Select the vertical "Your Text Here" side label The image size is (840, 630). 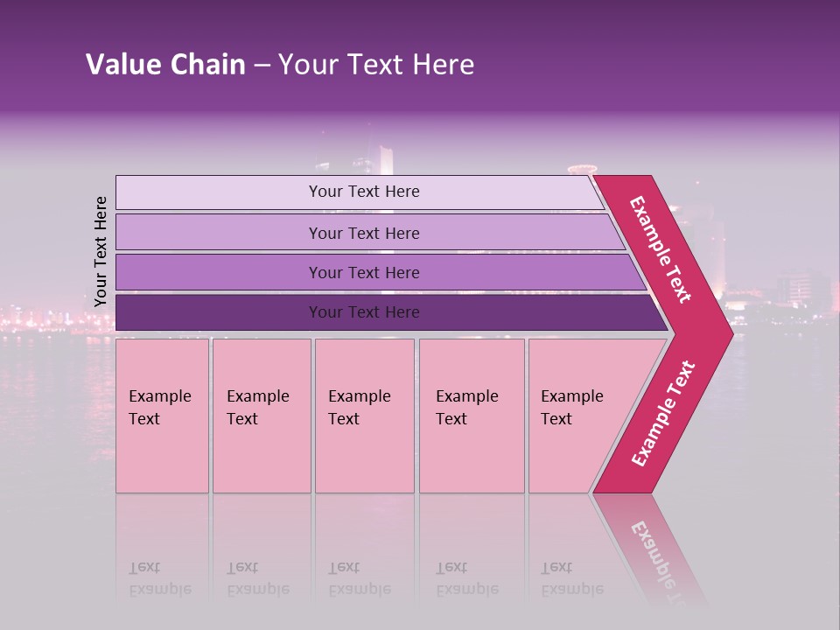[101, 252]
